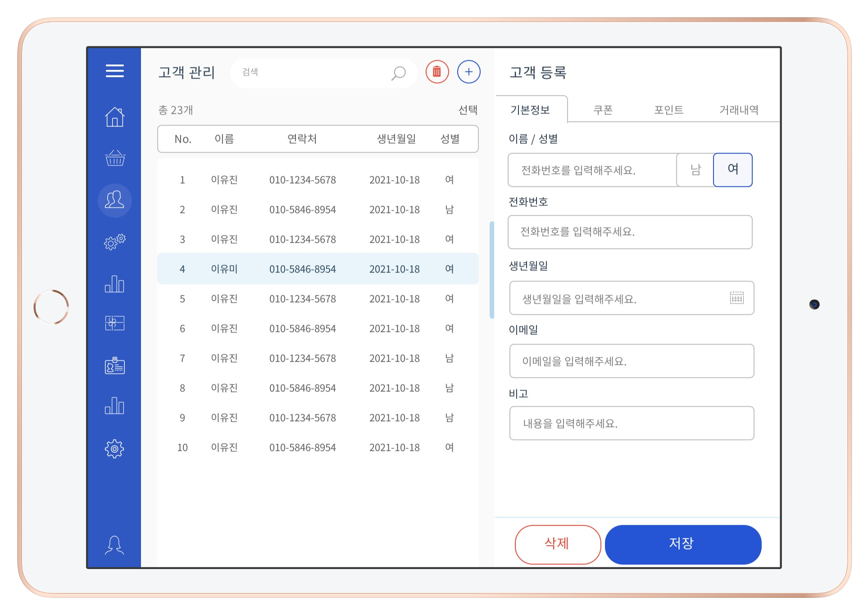Click the 이메일 input field
Image resolution: width=868 pixels, height=615 pixels.
631,361
